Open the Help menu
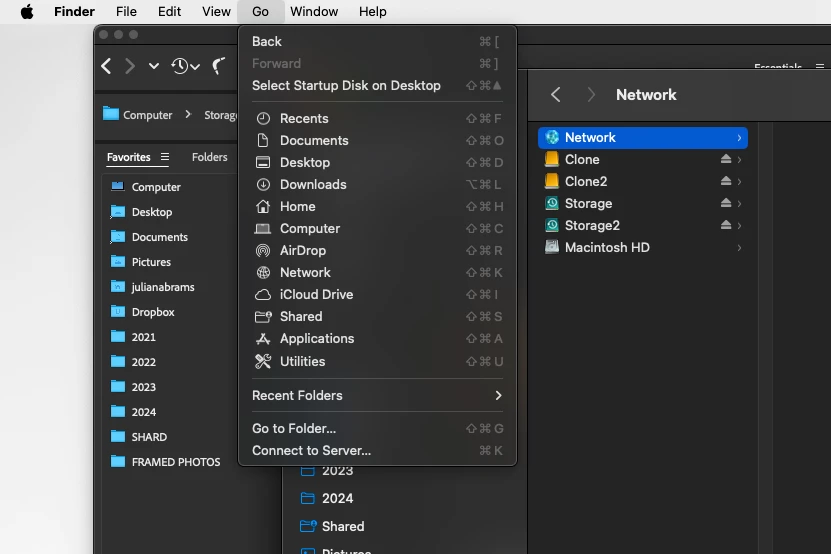The width and height of the screenshot is (831, 554). pos(373,12)
